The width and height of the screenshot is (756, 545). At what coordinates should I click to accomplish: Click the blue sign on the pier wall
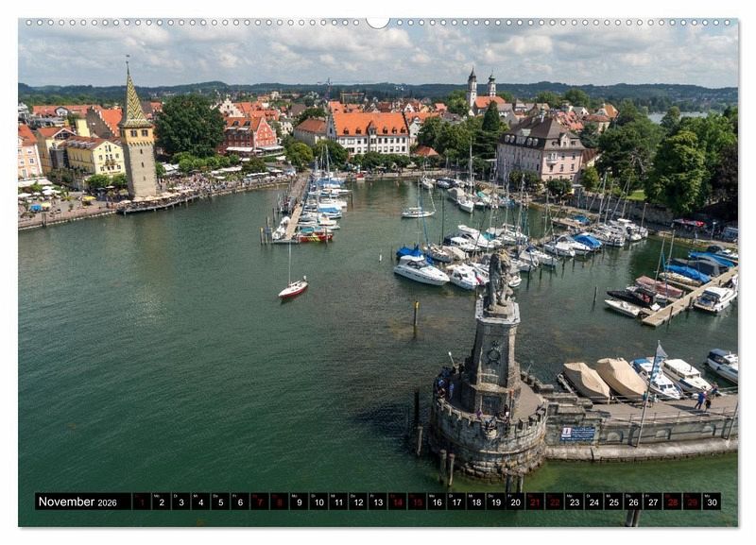point(577,434)
